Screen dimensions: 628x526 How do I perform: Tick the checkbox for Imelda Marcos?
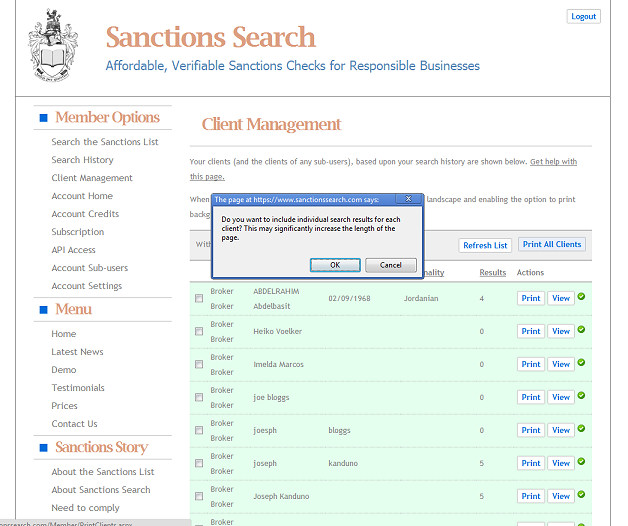199,364
